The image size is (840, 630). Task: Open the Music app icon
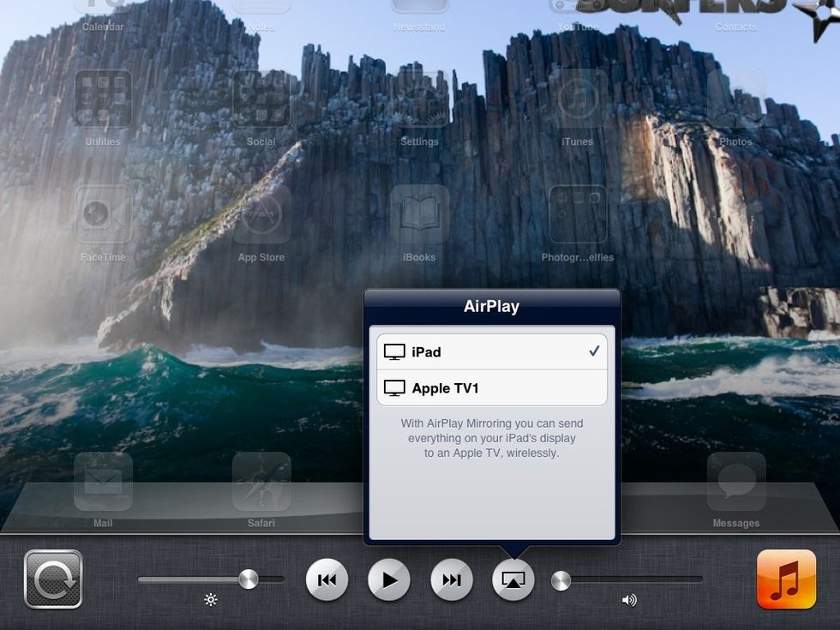pos(787,579)
